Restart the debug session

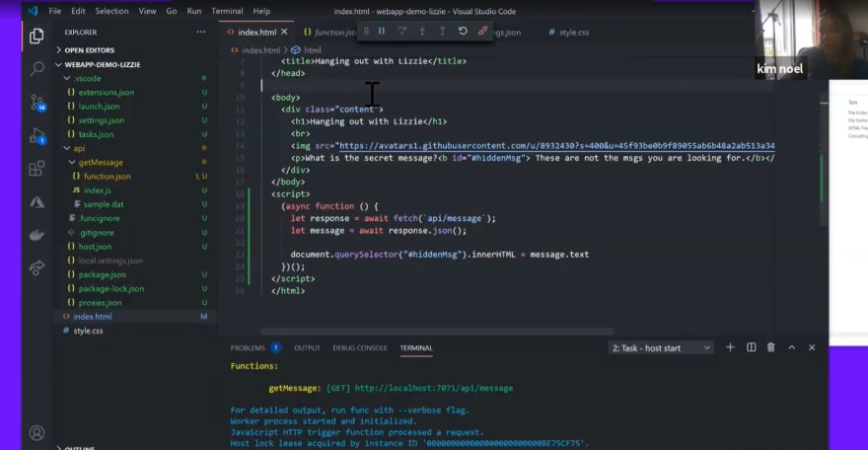point(463,31)
